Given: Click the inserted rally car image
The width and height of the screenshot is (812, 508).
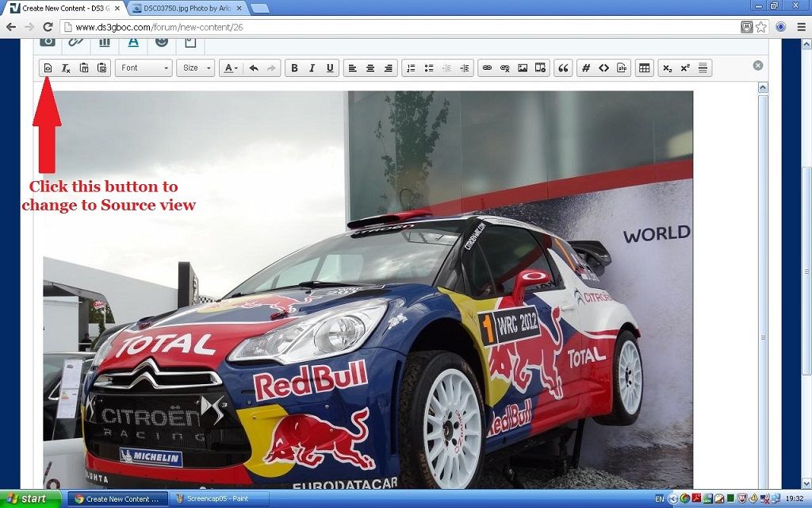Looking at the screenshot, I should 368,289.
